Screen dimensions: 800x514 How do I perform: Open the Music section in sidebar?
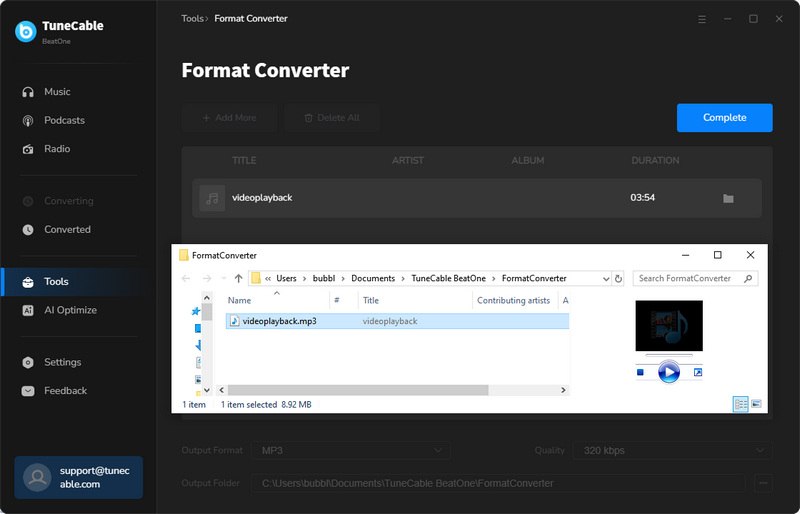(57, 92)
